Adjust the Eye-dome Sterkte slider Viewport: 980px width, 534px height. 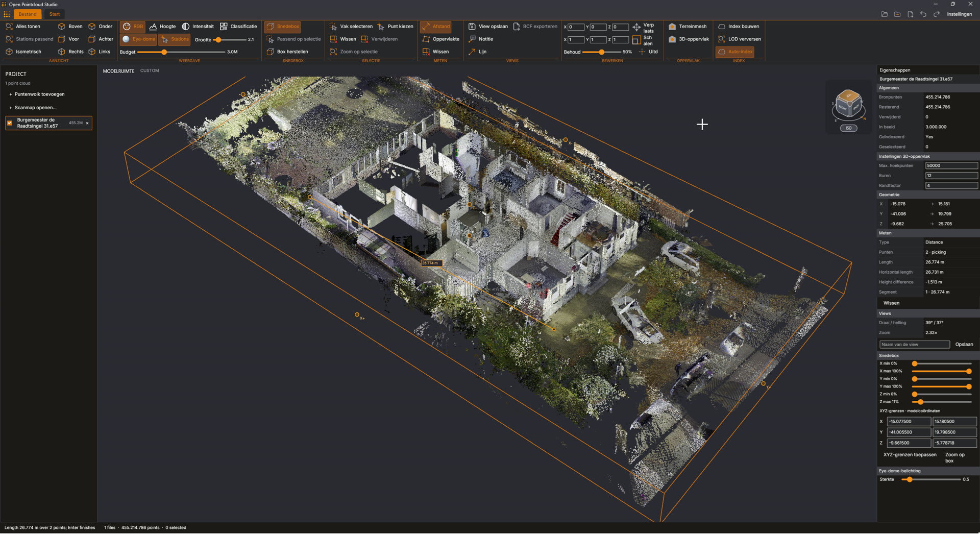coord(930,480)
